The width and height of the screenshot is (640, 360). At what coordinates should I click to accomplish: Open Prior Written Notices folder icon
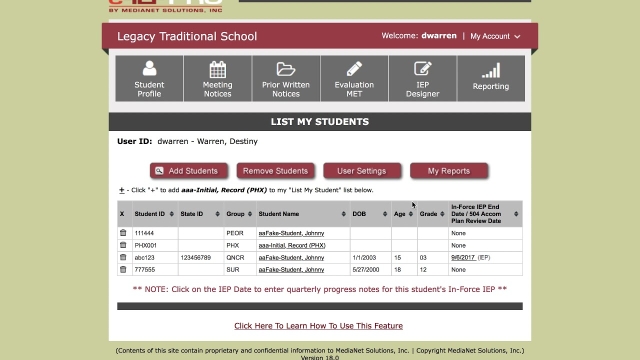point(286,69)
